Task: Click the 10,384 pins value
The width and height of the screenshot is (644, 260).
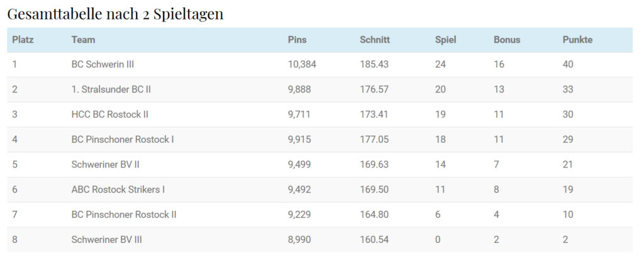Action: (x=302, y=64)
